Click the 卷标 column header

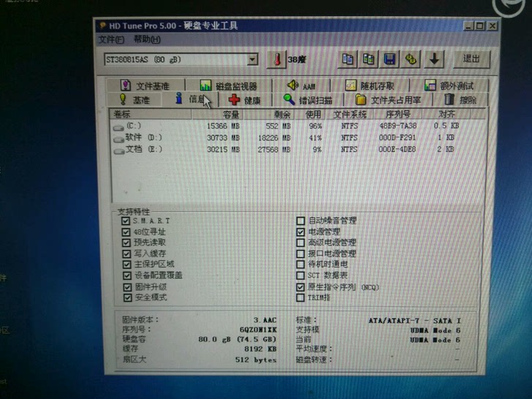[151, 114]
